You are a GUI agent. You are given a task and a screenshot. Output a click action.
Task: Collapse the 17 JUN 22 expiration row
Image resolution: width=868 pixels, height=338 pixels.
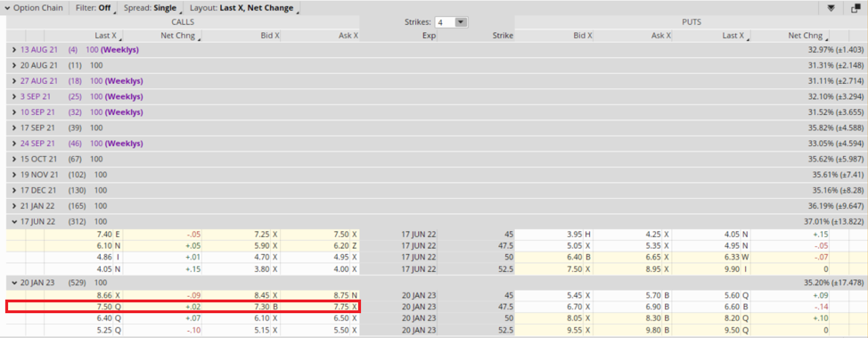pos(14,222)
